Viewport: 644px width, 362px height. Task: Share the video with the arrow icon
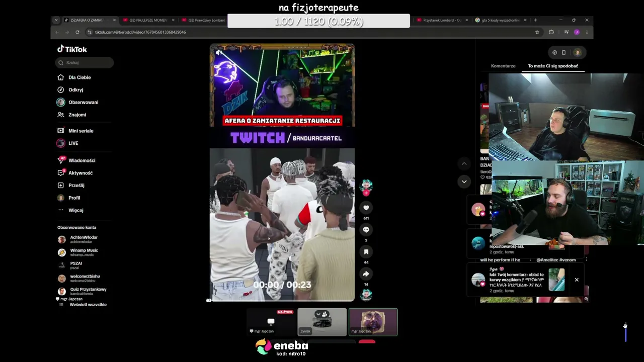[366, 274]
